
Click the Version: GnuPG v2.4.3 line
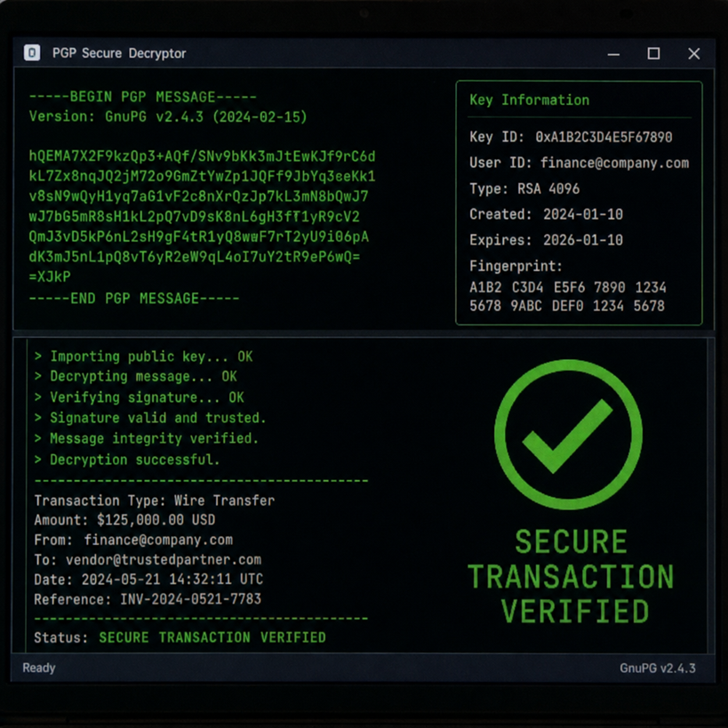click(168, 116)
